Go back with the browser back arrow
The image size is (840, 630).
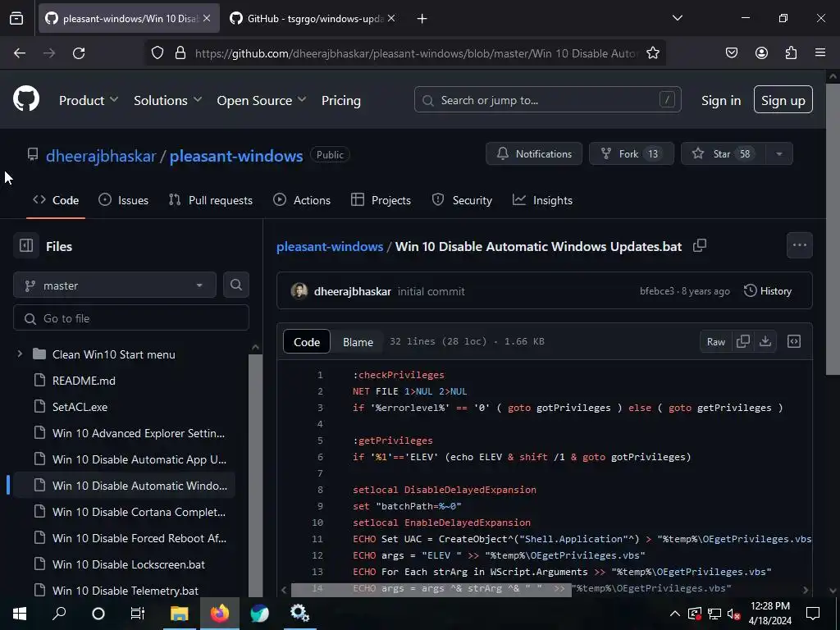[20, 53]
